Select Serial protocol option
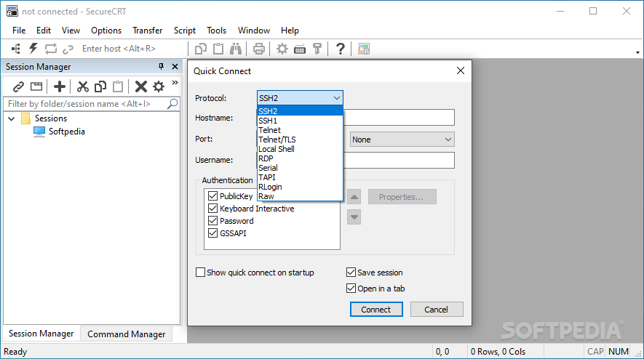Image resolution: width=644 pixels, height=359 pixels. (x=300, y=168)
